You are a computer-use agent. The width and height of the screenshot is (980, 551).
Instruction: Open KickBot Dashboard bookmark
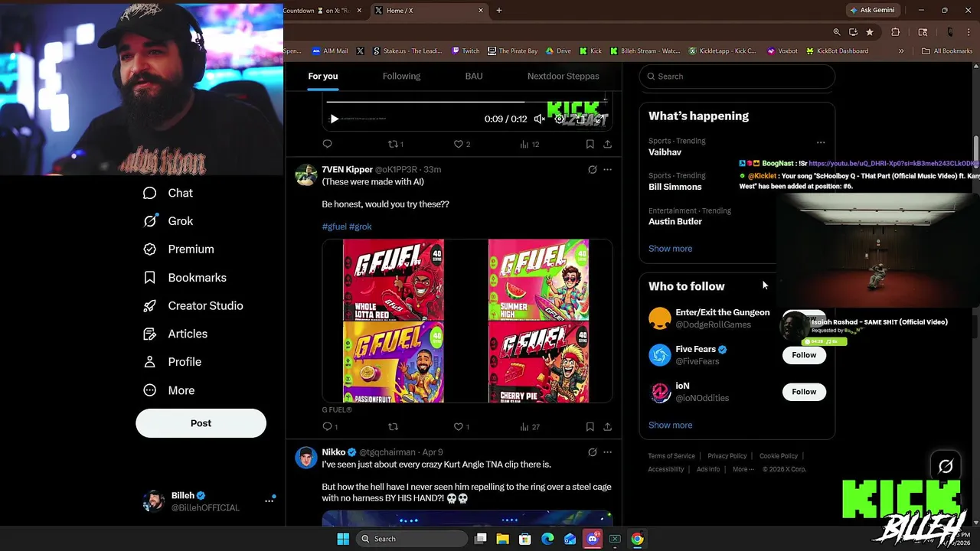click(837, 51)
